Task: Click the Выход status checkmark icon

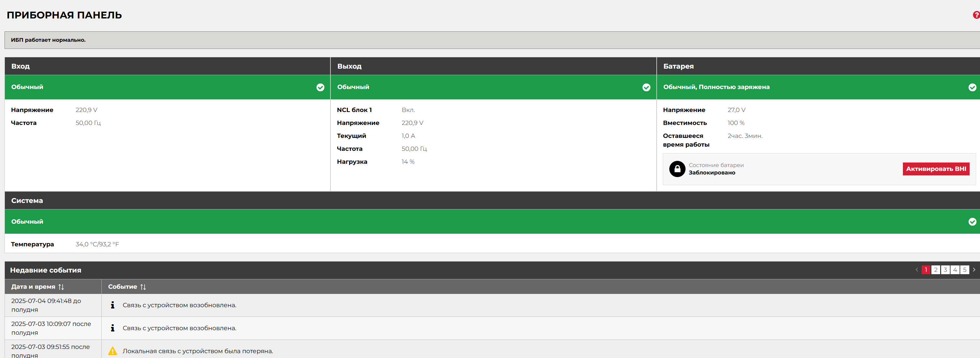Action: (x=646, y=87)
